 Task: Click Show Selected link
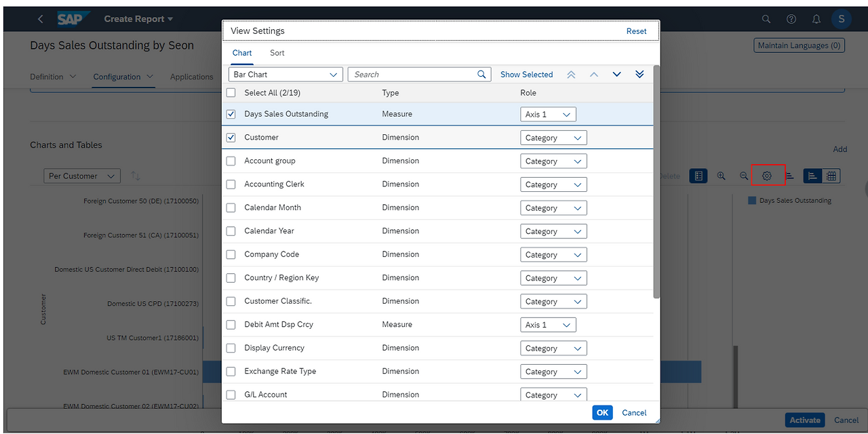coord(527,75)
